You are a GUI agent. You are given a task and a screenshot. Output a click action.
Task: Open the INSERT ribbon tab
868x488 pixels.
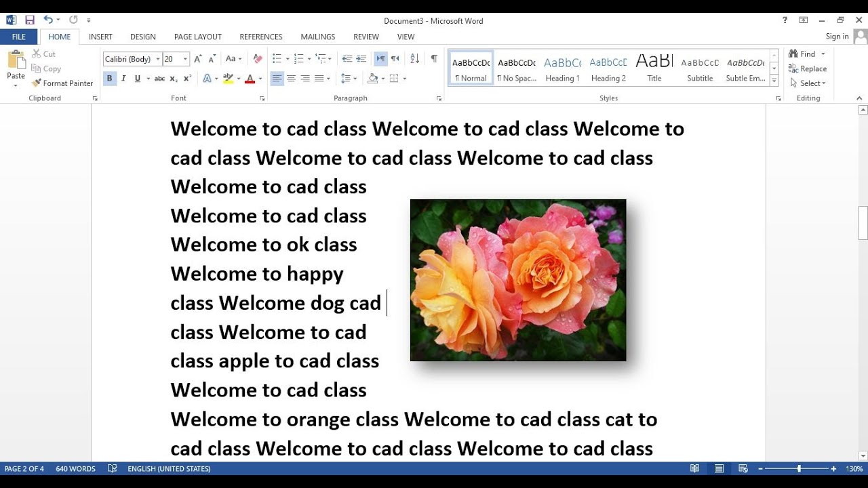100,37
